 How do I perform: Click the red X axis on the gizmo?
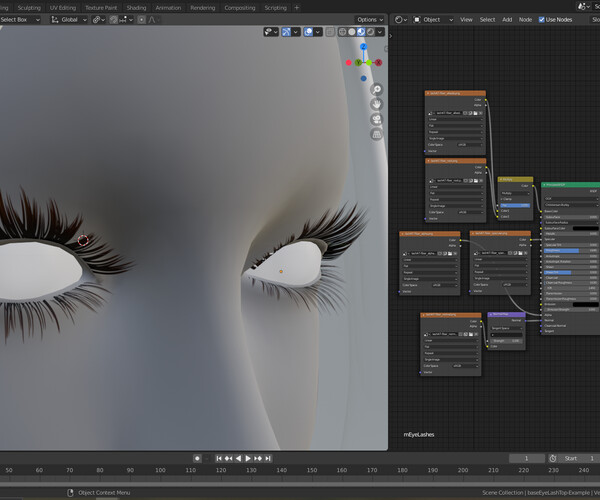(378, 62)
